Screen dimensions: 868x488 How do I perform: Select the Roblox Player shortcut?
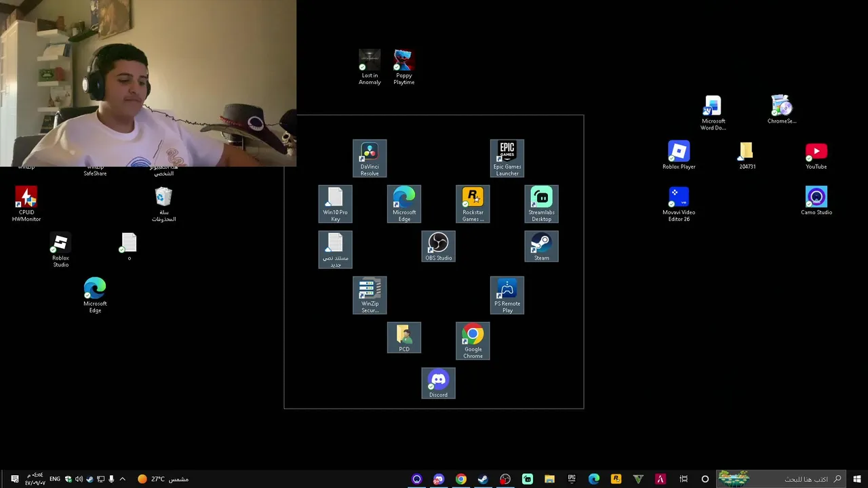tap(679, 155)
